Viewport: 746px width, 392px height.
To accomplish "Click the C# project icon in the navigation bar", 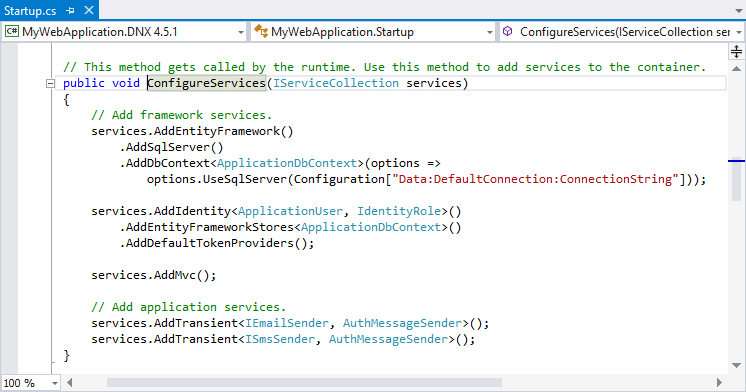I will [x=11, y=32].
